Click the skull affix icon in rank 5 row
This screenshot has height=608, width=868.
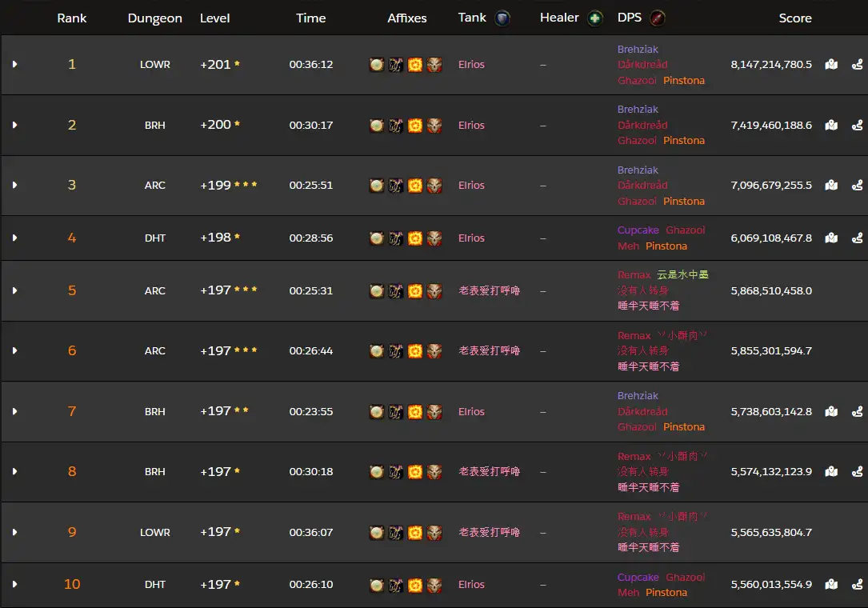(x=434, y=291)
